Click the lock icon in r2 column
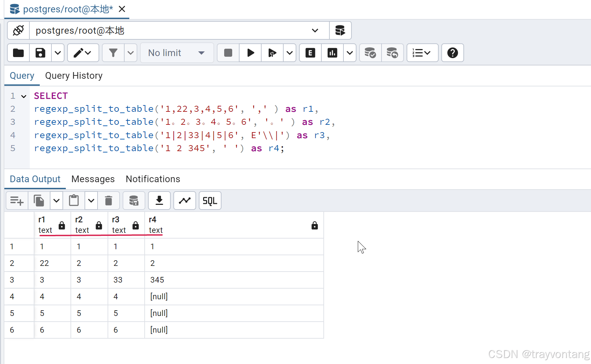 pyautogui.click(x=99, y=226)
